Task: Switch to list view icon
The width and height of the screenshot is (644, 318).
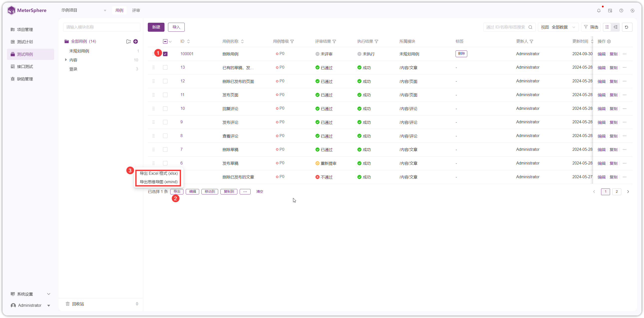Action: coord(607,27)
